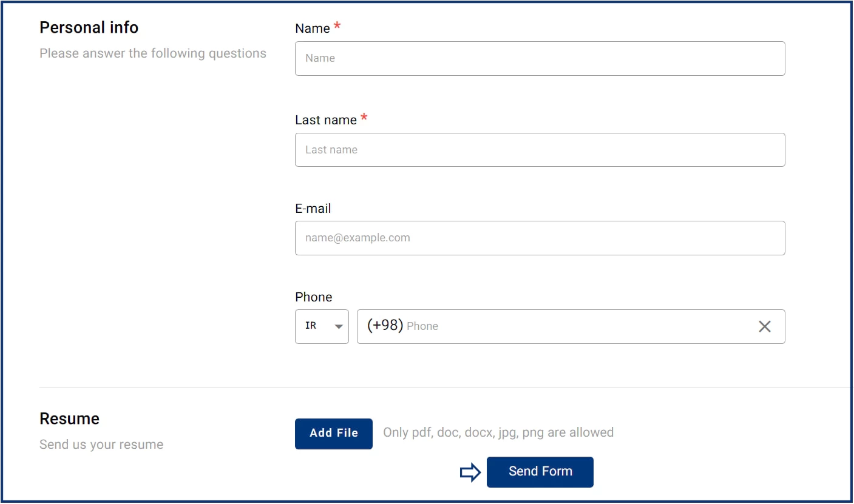Click the arrow icon pointing to Send Form
The image size is (854, 504).
tap(470, 472)
